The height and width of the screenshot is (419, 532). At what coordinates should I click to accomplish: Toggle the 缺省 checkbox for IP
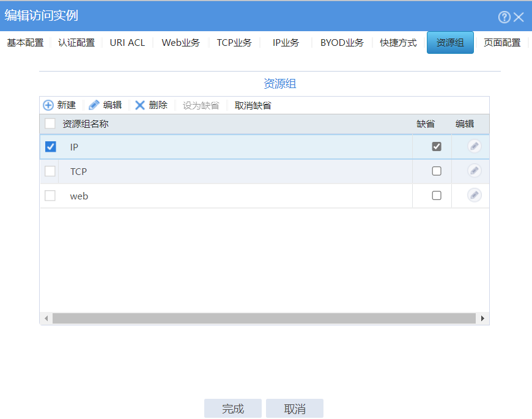tap(437, 146)
